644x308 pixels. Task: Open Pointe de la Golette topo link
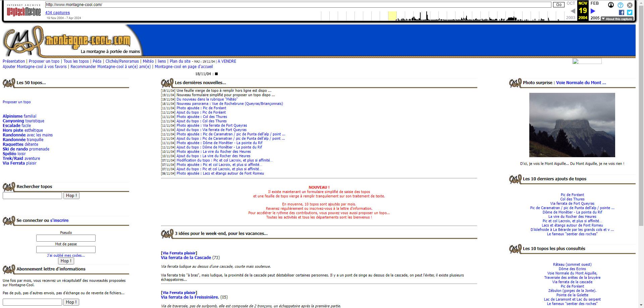572,295
